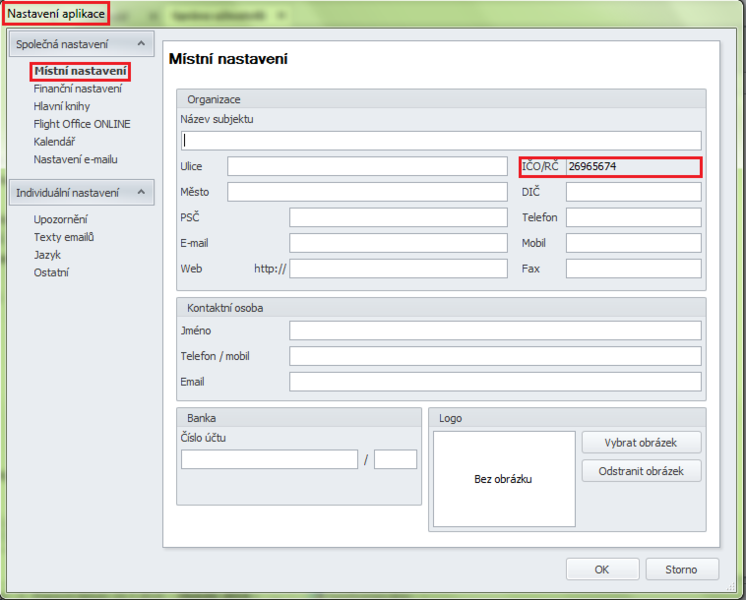Cancel dialog with Storno button
The height and width of the screenshot is (600, 746).
click(681, 569)
